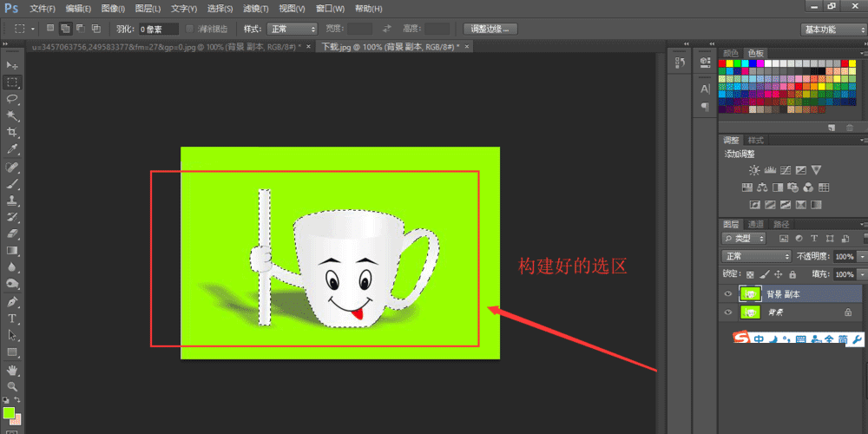
Task: Toggle the 消除锯齿 anti-alias checkbox
Action: (x=190, y=29)
